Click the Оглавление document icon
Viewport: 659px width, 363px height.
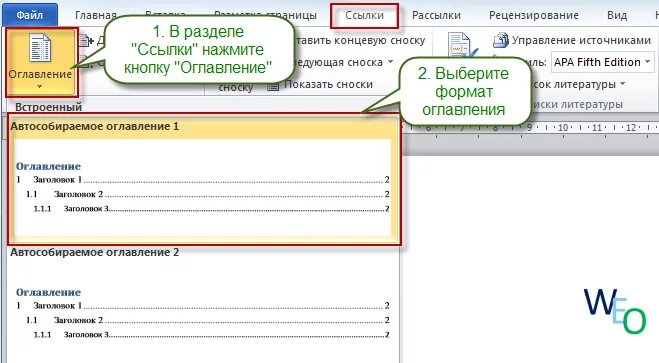(40, 48)
